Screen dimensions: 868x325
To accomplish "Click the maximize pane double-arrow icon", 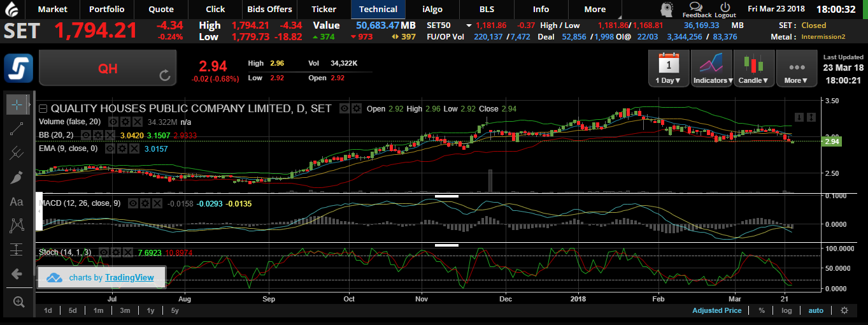I will 812,117.
